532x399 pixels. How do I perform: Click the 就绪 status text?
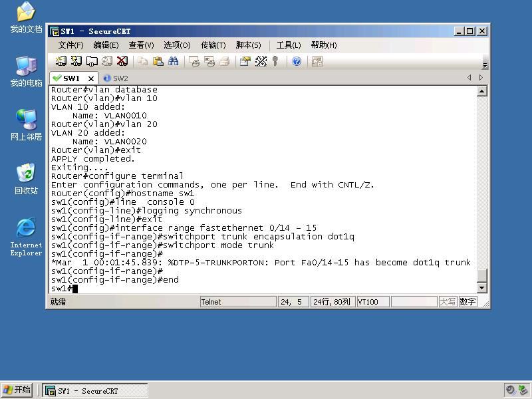58,302
